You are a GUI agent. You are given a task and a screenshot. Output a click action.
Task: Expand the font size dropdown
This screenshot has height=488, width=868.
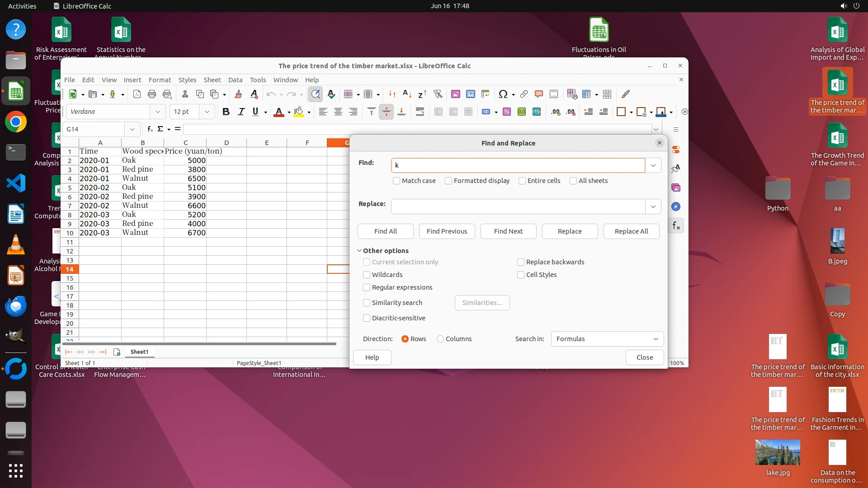click(207, 112)
